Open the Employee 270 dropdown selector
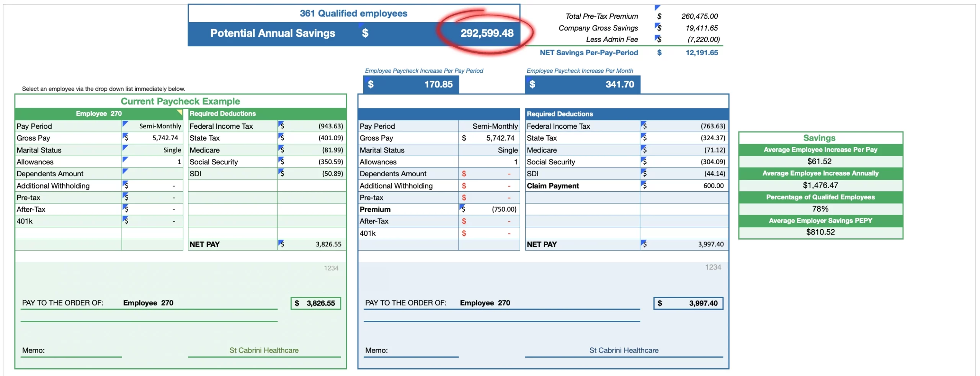 tap(99, 114)
